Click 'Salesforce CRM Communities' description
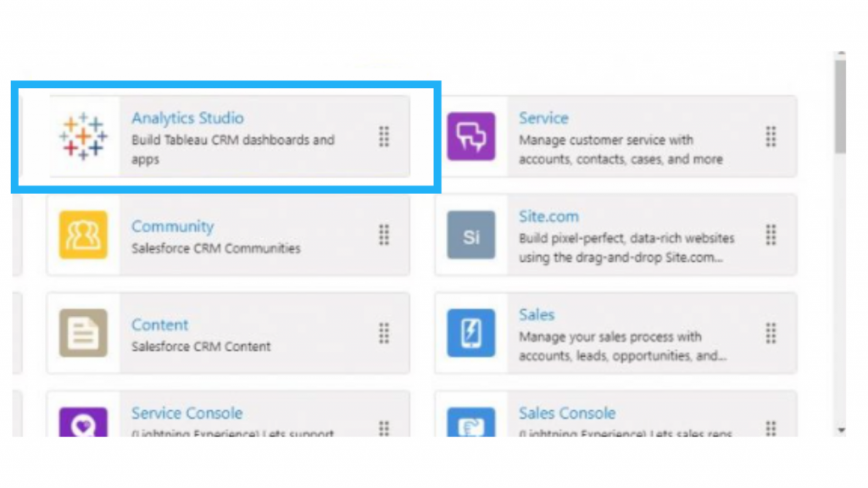Viewport: 868px width, 488px height. tap(216, 248)
